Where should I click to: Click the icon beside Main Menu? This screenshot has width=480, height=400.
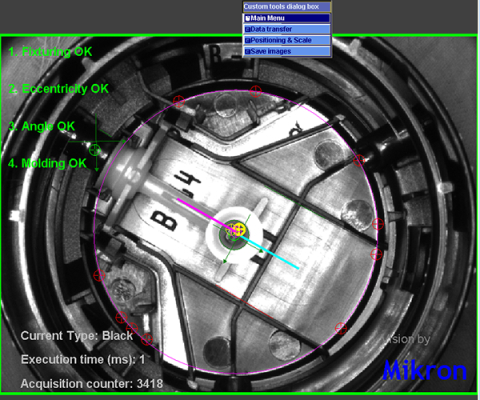coord(247,18)
